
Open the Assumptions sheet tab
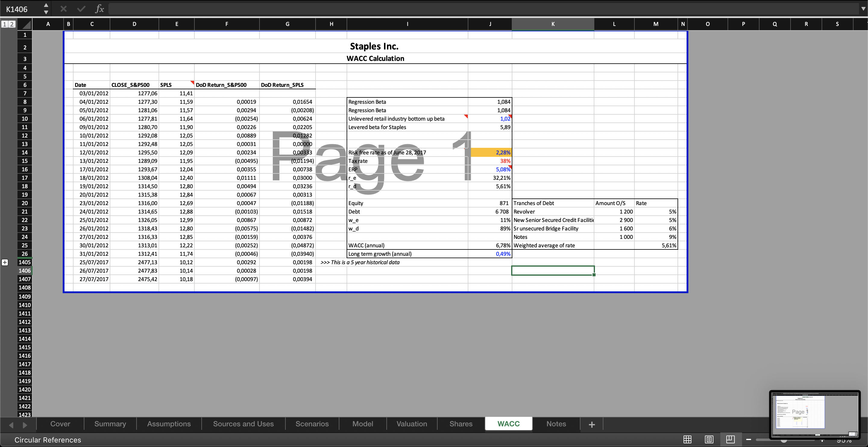[x=169, y=424]
